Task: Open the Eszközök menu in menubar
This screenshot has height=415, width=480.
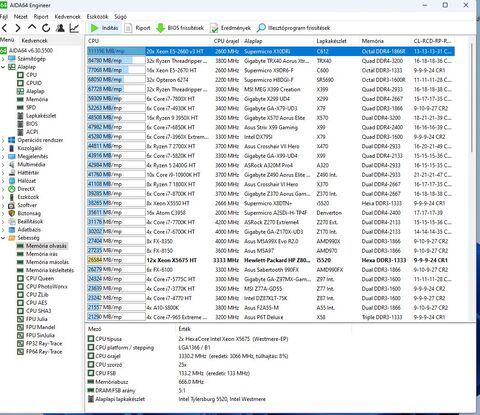Action: coord(97,17)
